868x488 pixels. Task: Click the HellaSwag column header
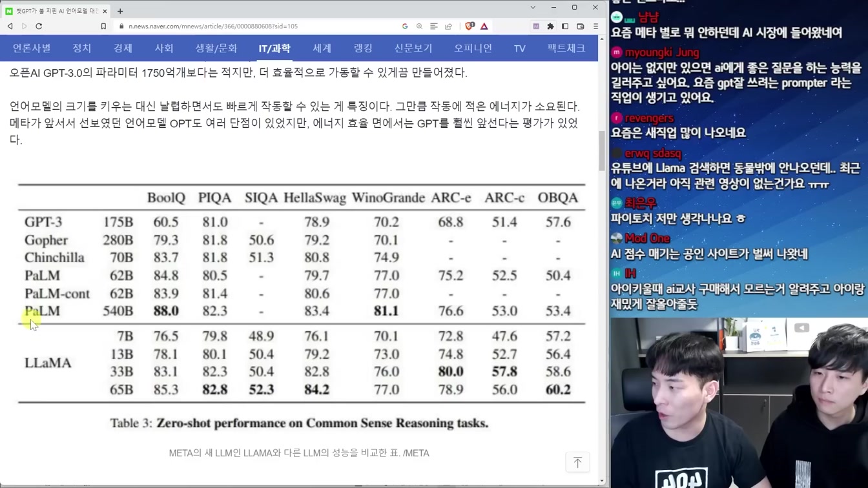[x=315, y=198]
